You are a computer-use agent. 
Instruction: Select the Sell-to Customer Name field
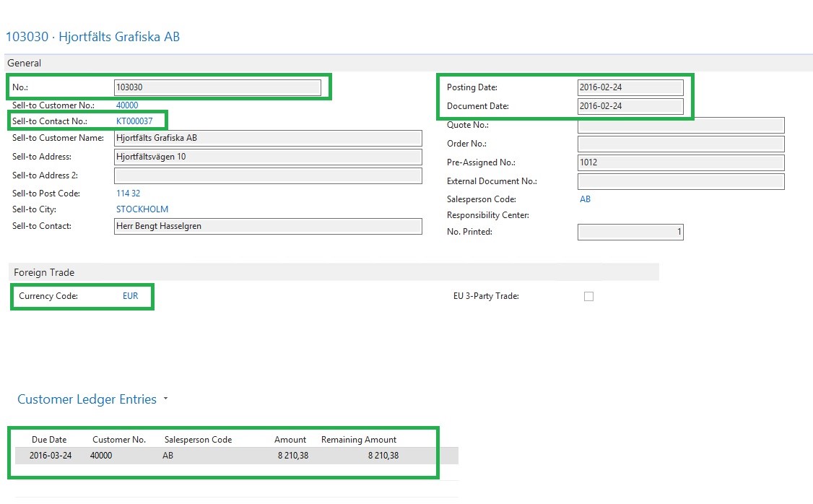tap(267, 138)
